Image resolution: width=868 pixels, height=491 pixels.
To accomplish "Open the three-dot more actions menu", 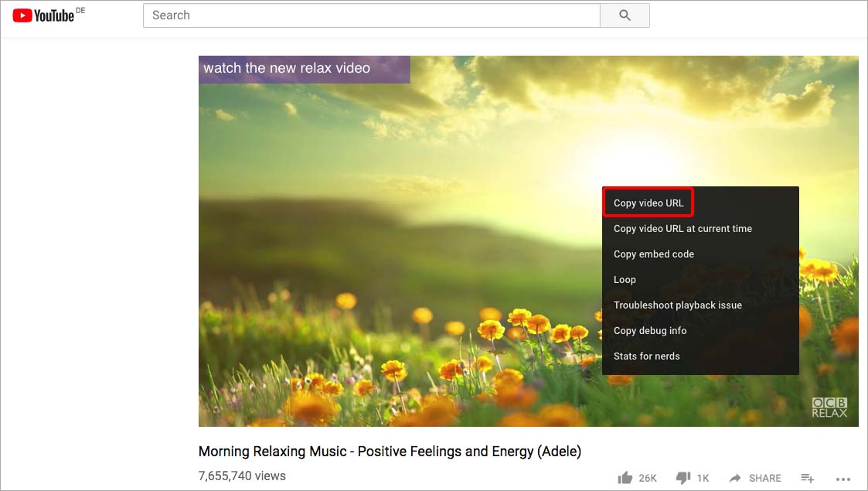I will click(843, 479).
